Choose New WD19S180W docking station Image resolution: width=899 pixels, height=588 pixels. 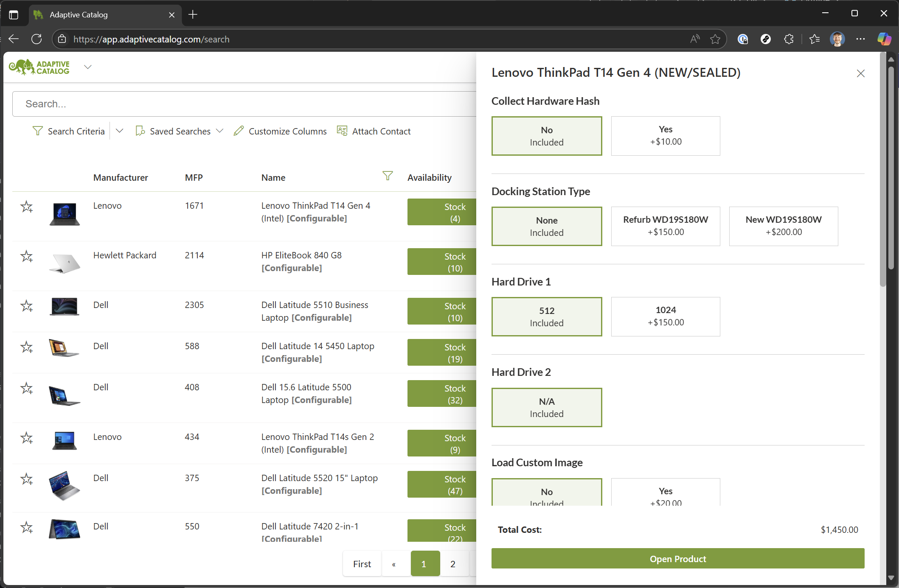point(784,226)
